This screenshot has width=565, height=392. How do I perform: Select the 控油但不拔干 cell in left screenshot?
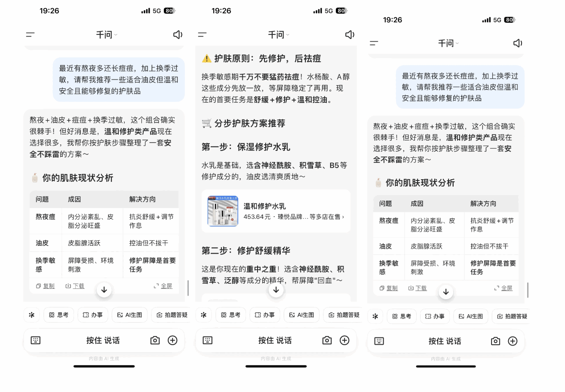[x=150, y=243]
